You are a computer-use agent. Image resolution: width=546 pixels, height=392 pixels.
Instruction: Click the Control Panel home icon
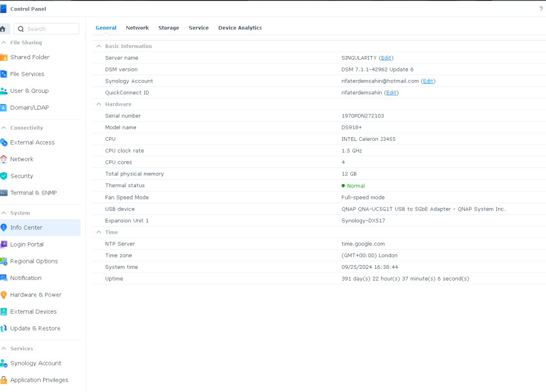click(x=3, y=29)
